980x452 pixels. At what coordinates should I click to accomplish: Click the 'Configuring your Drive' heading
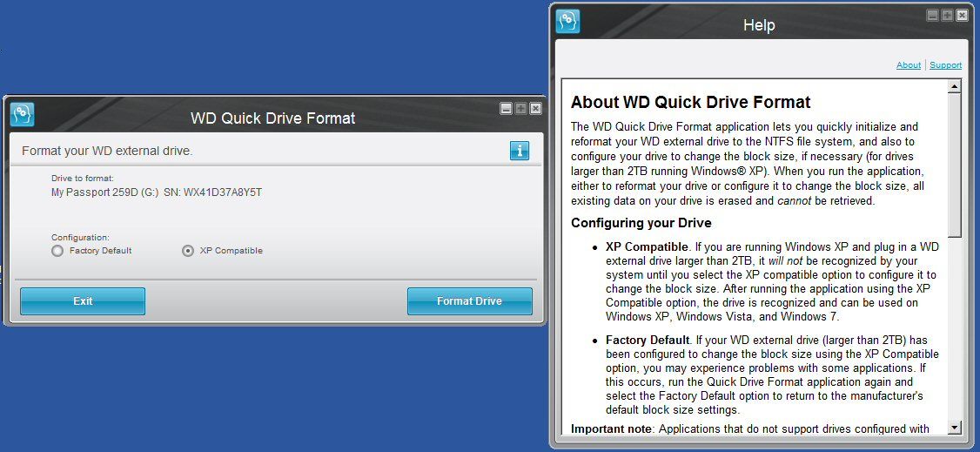coord(641,223)
